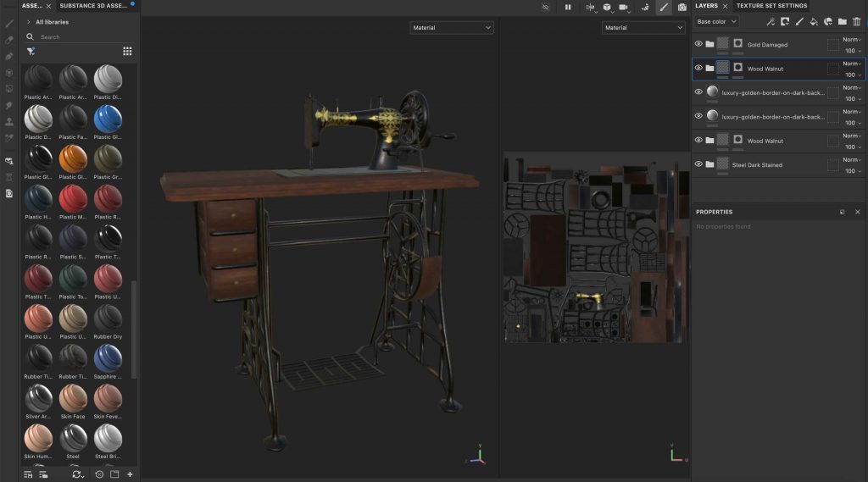Viewport: 868px width, 482px height.
Task: Delete layer using the trash icon
Action: [x=856, y=21]
